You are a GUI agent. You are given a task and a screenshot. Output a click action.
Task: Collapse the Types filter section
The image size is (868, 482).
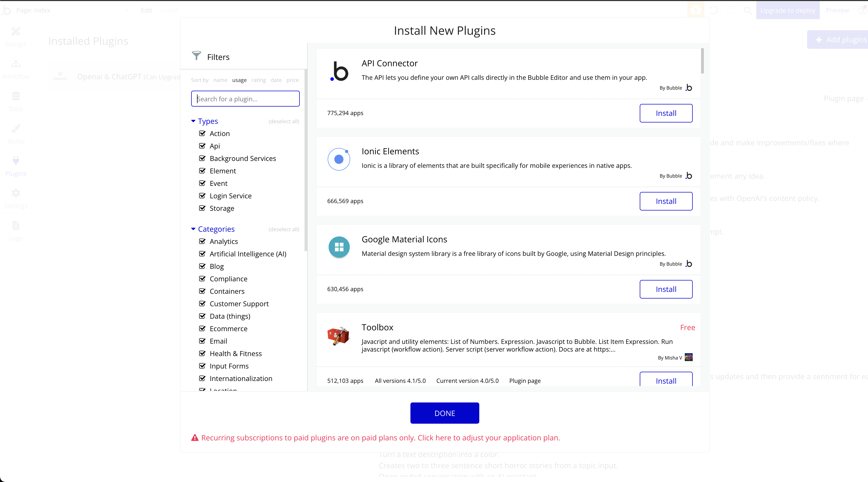pos(193,121)
